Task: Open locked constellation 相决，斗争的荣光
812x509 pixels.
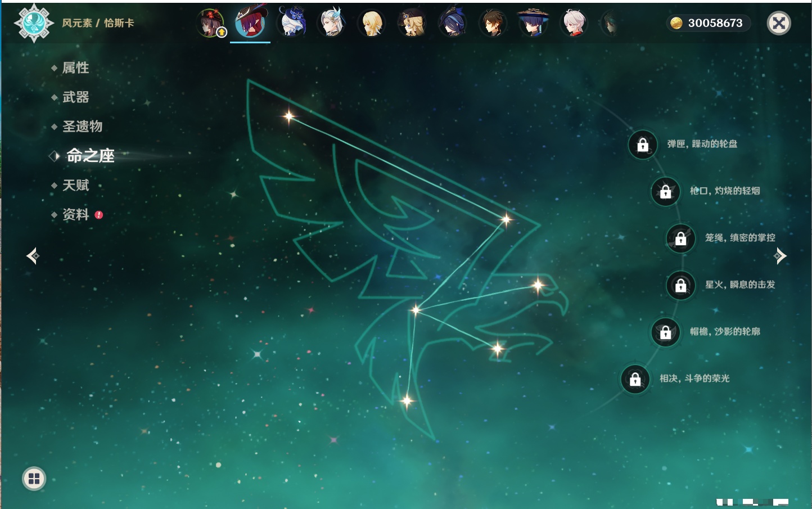Action: [x=635, y=379]
